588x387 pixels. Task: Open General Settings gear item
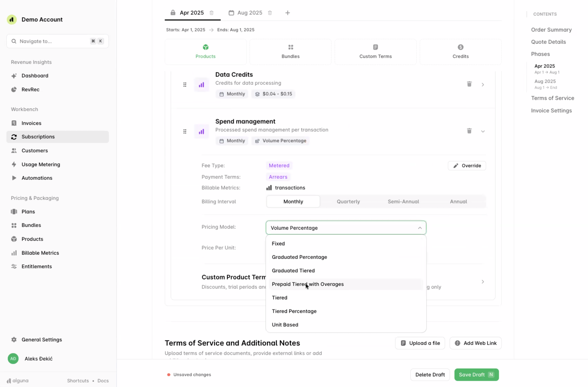coord(41,339)
